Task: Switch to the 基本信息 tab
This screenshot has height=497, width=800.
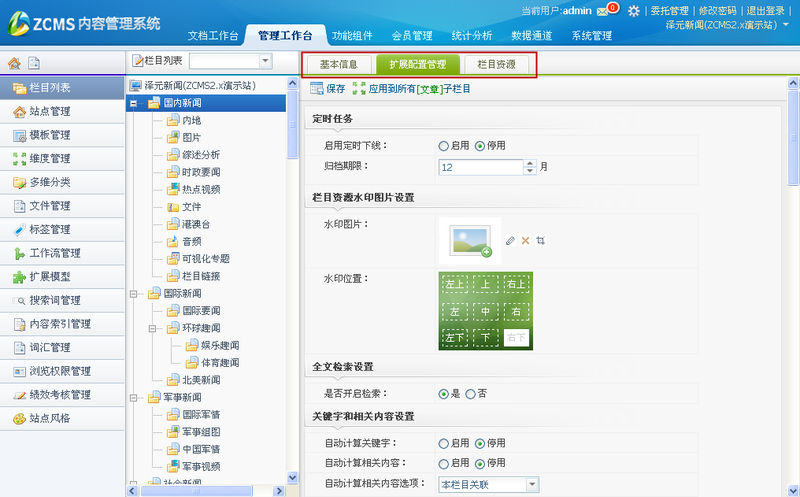Action: [337, 64]
